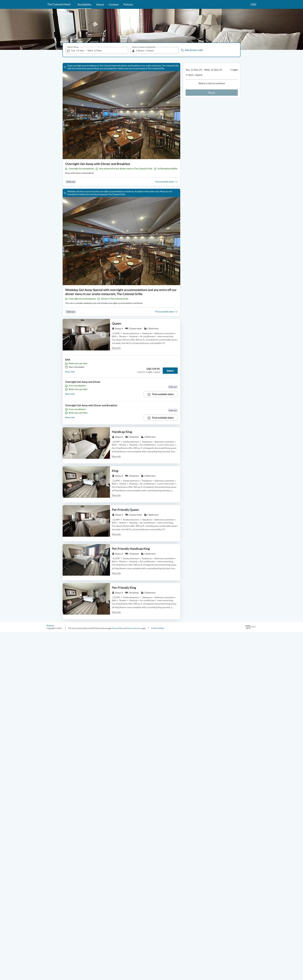Expand More info for Queen room description
Screen dimensions: 303x980
[x=116, y=348]
